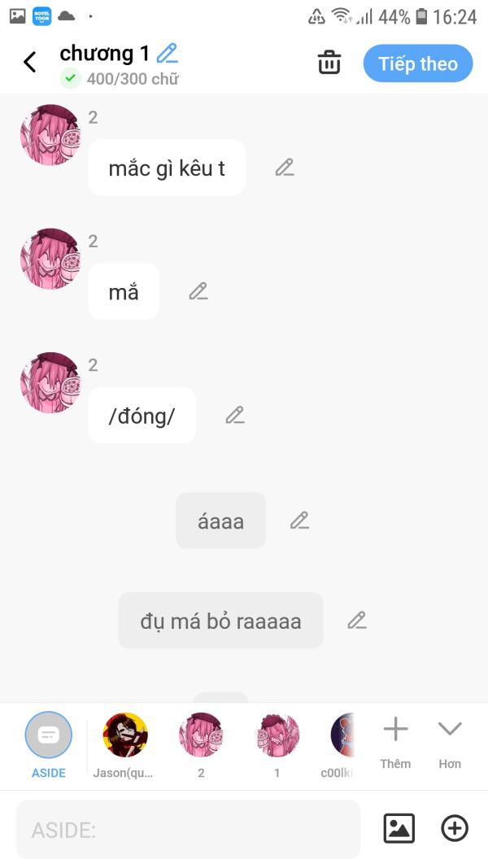Add a new character with Thêm
The height and width of the screenshot is (868, 488).
coord(395,743)
